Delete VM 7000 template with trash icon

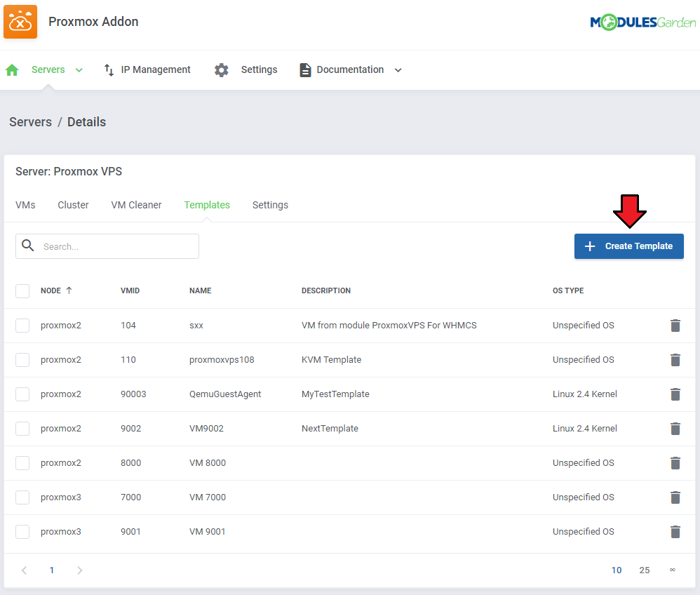pyautogui.click(x=675, y=497)
